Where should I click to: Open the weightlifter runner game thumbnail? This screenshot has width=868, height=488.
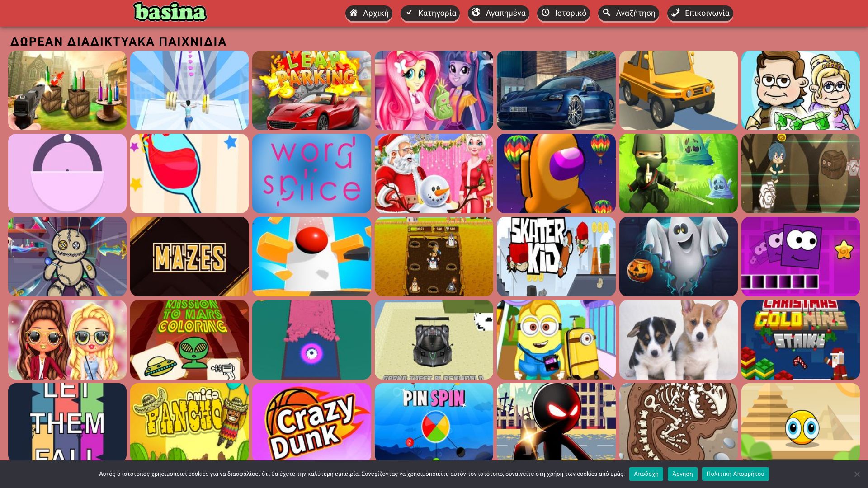point(189,90)
